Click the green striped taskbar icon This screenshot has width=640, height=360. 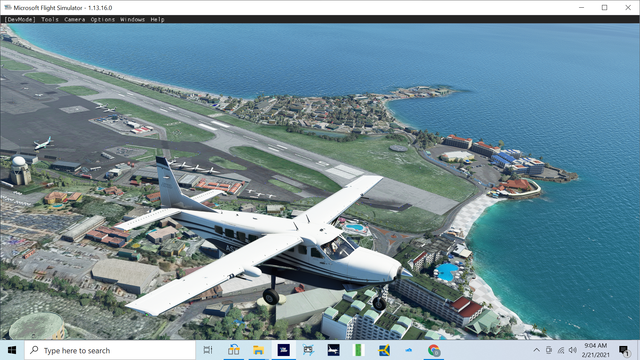[x=358, y=350]
